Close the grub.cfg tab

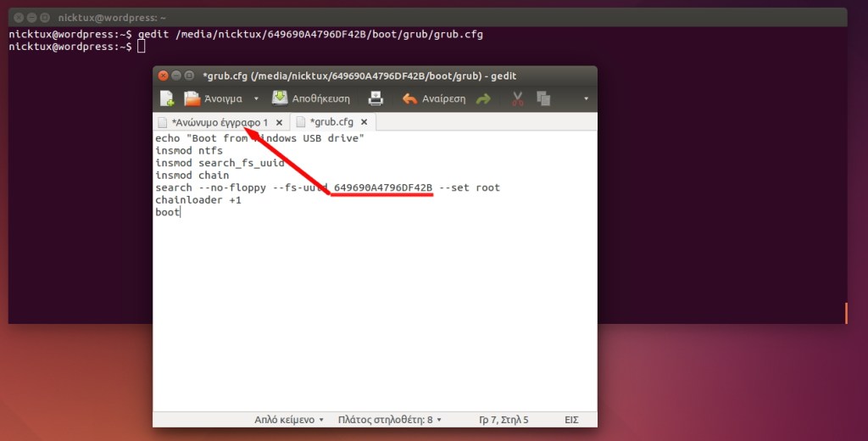(364, 122)
